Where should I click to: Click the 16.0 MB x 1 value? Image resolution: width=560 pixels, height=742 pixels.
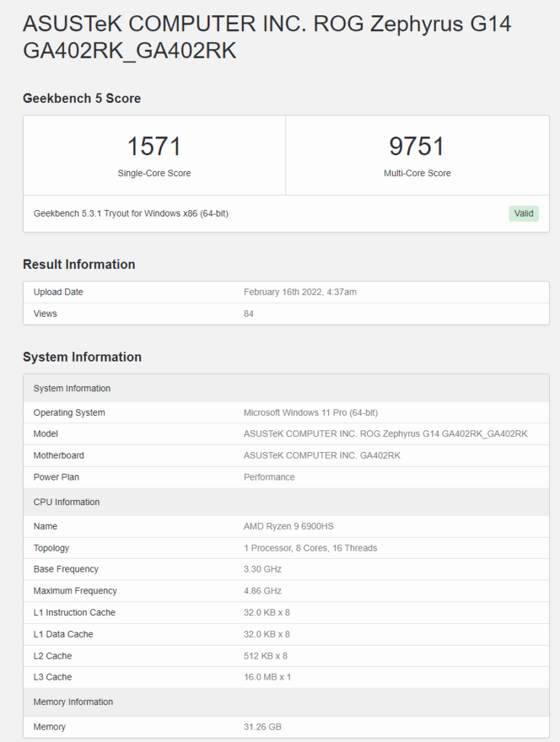(x=267, y=678)
